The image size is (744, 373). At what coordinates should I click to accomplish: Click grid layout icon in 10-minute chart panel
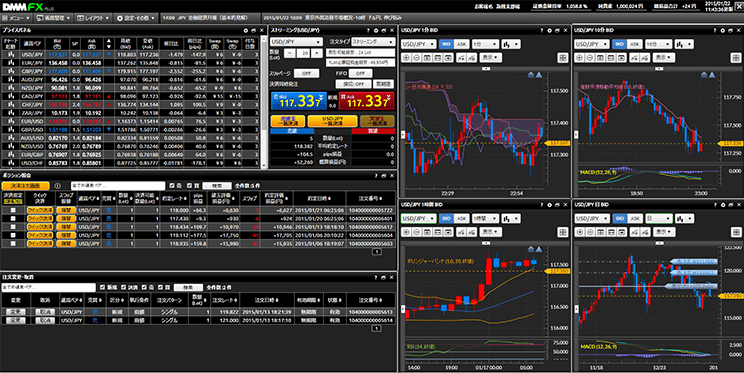tap(735, 58)
